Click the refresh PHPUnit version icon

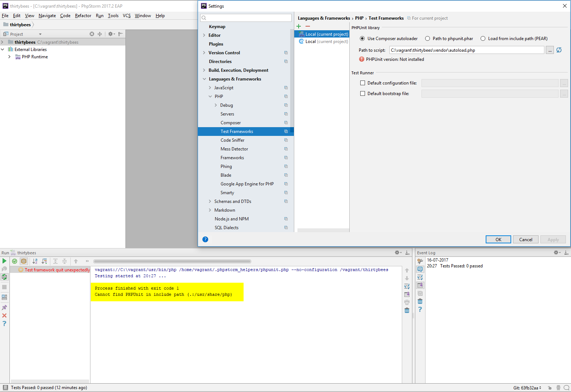[559, 50]
